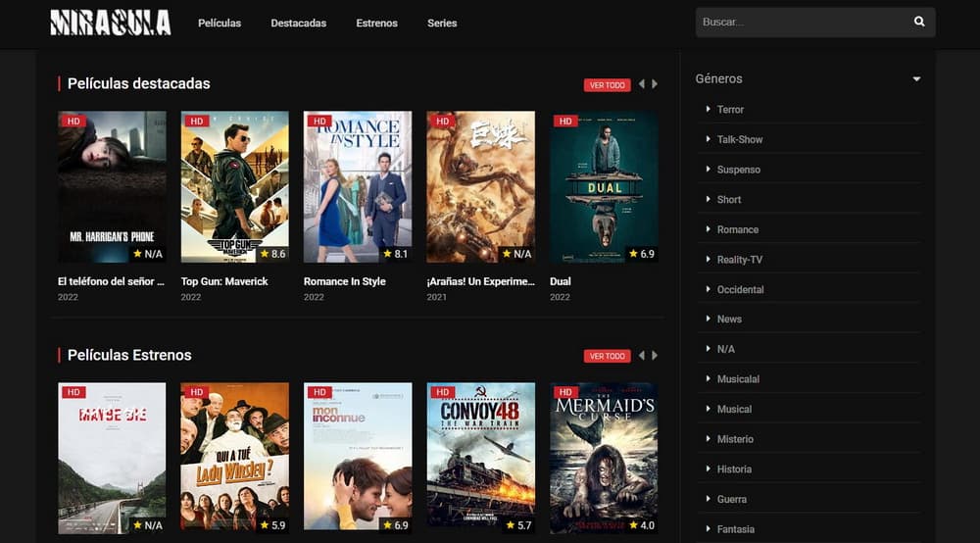This screenshot has width=980, height=543.
Task: Click the arrow beside Suspenso genre
Action: (708, 170)
